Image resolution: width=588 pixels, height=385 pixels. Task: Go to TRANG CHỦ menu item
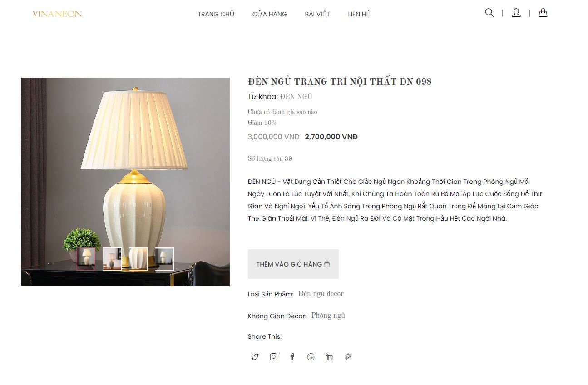(x=216, y=14)
